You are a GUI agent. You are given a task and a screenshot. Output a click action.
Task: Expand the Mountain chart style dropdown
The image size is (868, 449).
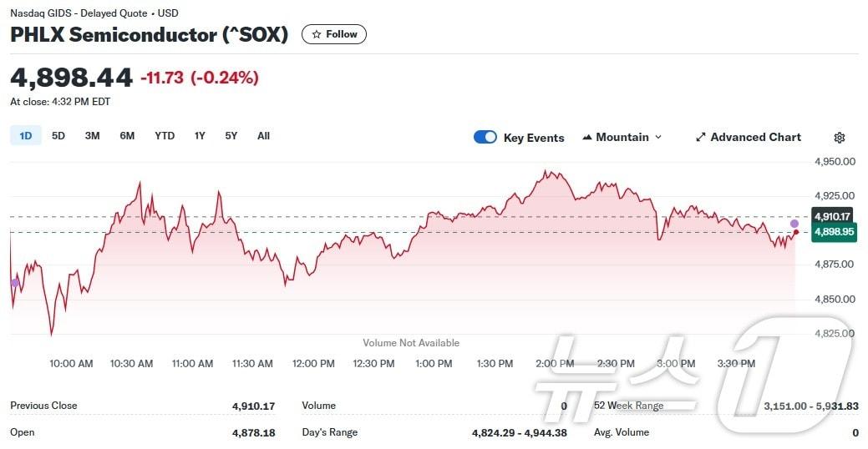657,138
